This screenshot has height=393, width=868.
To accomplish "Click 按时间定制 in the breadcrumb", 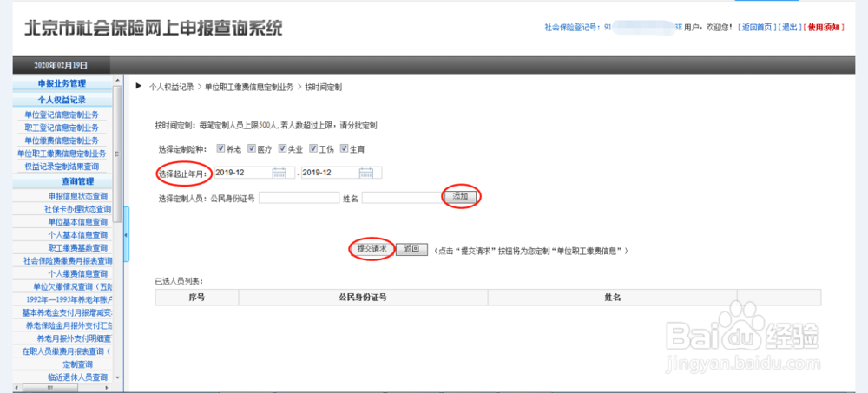I will point(323,88).
